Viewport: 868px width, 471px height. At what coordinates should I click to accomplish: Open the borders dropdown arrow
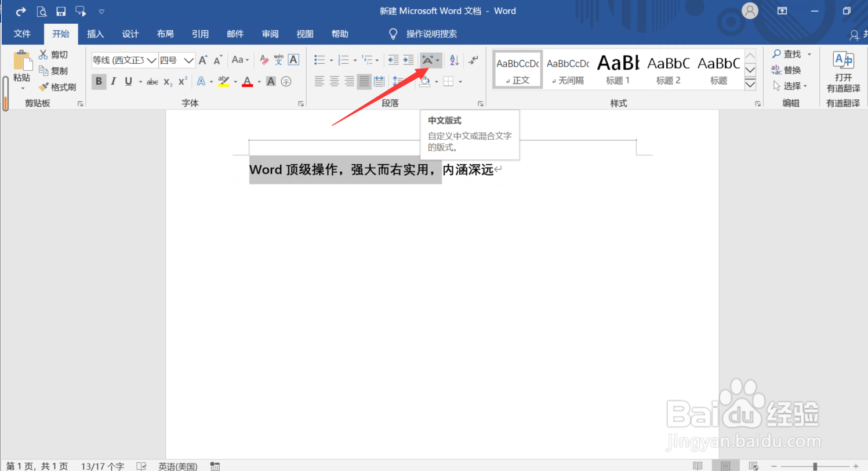tap(460, 82)
